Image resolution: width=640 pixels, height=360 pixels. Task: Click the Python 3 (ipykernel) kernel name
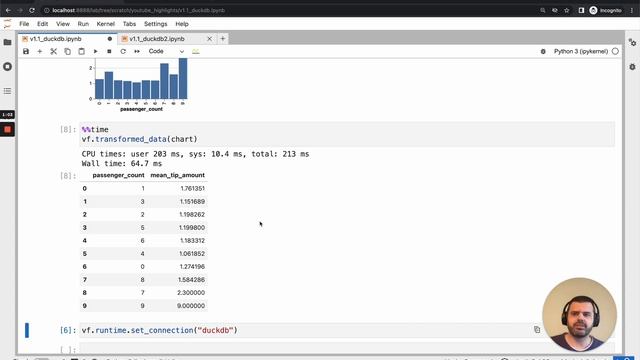[581, 51]
